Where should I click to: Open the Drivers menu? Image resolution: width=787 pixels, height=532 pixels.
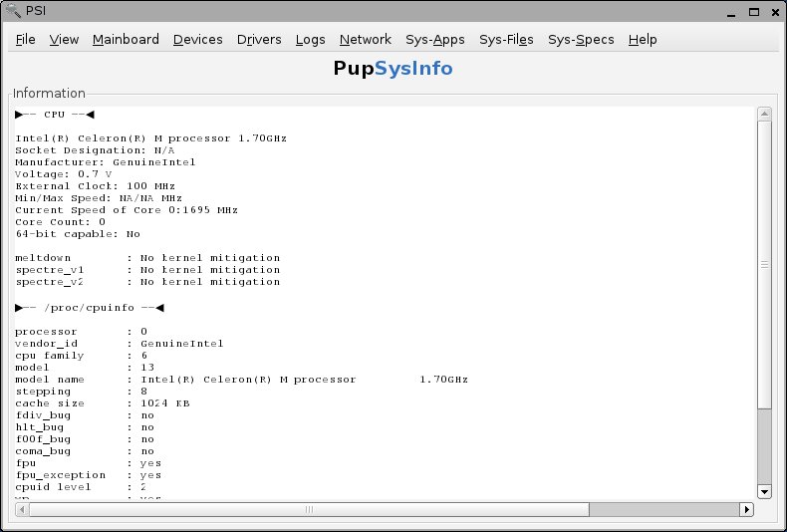tap(259, 39)
